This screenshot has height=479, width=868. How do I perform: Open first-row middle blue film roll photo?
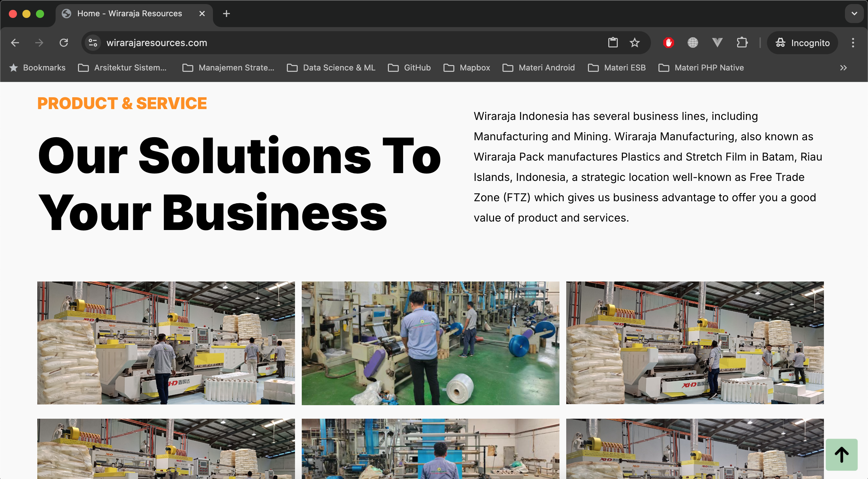(431, 343)
